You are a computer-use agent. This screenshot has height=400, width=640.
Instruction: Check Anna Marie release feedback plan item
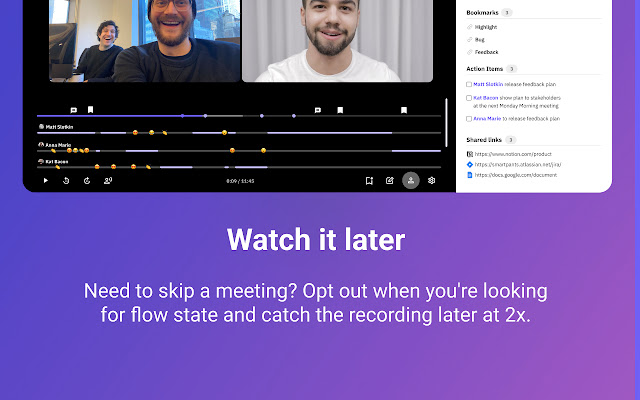469,119
